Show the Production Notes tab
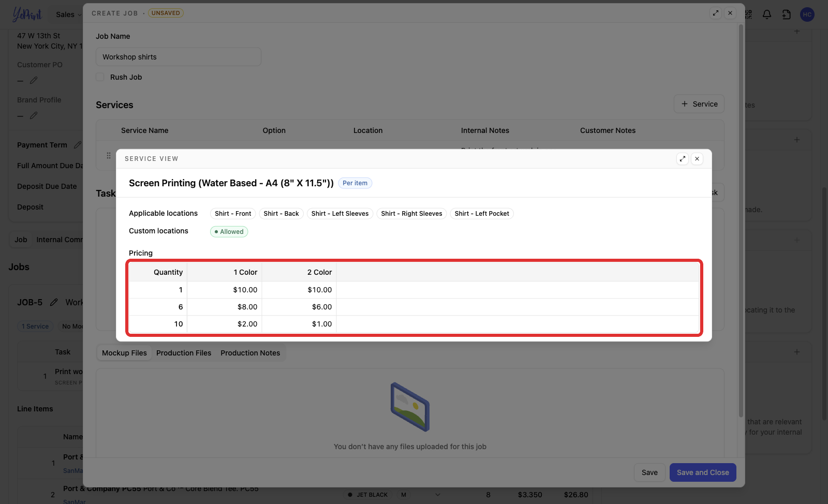Image resolution: width=828 pixels, height=504 pixels. click(250, 353)
